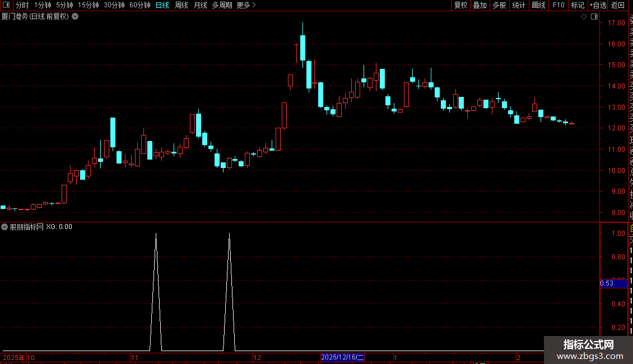Image resolution: width=633 pixels, height=364 pixels.
Task: Add stock to watchlist with +自选
Action: (x=598, y=5)
